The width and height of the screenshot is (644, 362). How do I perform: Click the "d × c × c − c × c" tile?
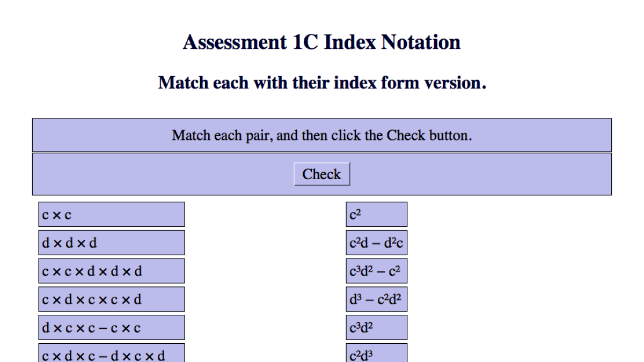(x=111, y=327)
